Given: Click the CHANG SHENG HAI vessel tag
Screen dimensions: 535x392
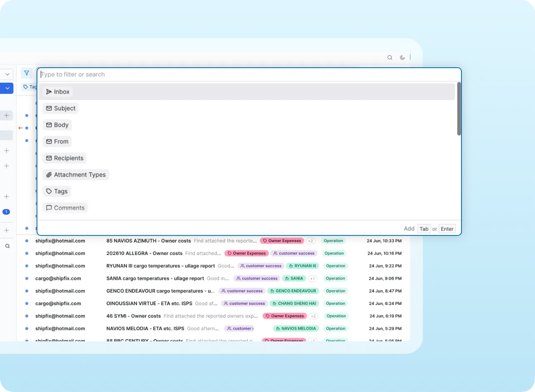Looking at the screenshot, I should [294, 304].
